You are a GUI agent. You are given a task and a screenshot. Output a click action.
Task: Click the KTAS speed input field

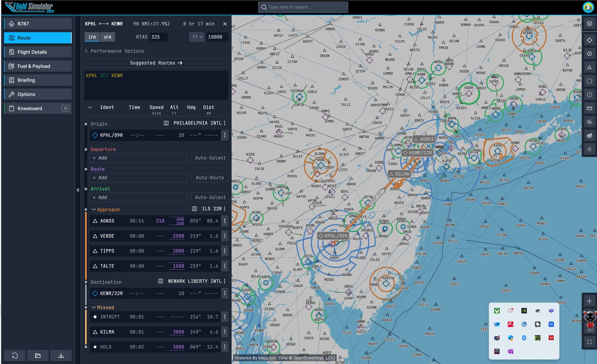(159, 37)
